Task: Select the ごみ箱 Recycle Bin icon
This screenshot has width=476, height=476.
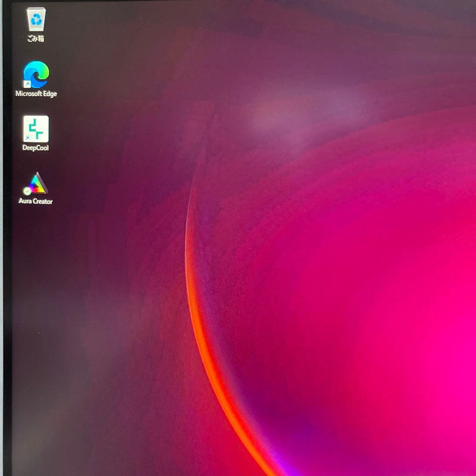Action: [36, 20]
